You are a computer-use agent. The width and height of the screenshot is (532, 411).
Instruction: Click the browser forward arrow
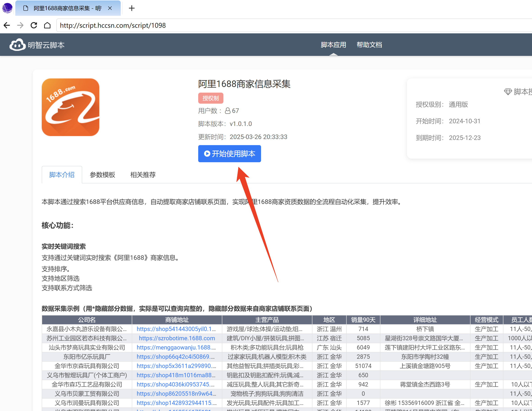[x=20, y=25]
